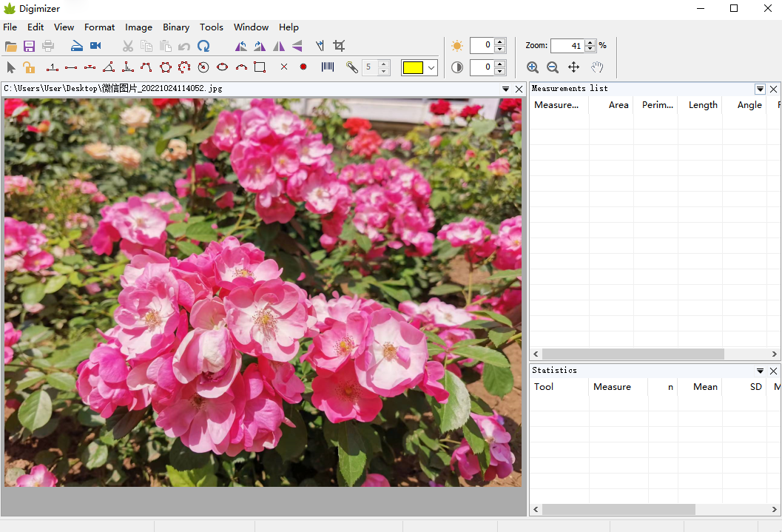The image size is (782, 532).
Task: Select the Rectangle tool
Action: coord(260,67)
